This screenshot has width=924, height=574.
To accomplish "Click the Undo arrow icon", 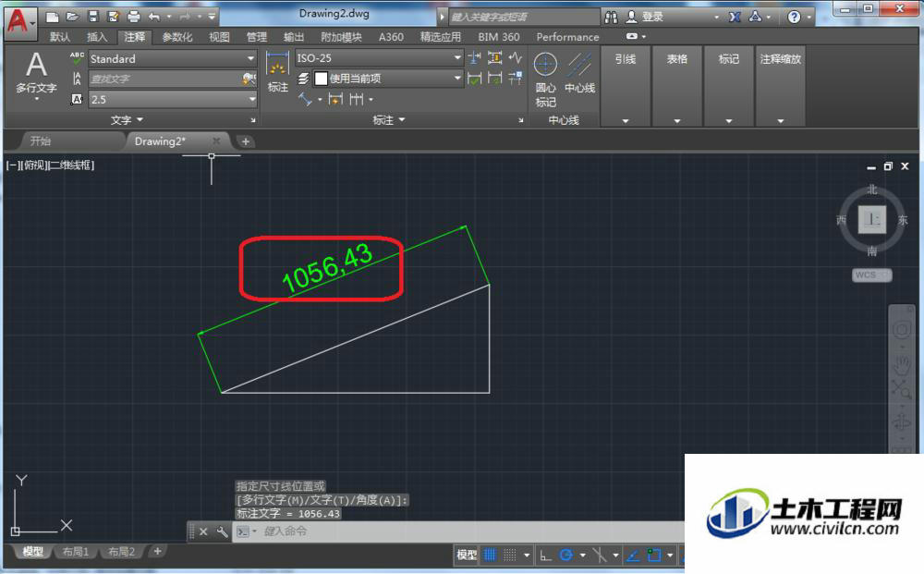I will coord(154,17).
